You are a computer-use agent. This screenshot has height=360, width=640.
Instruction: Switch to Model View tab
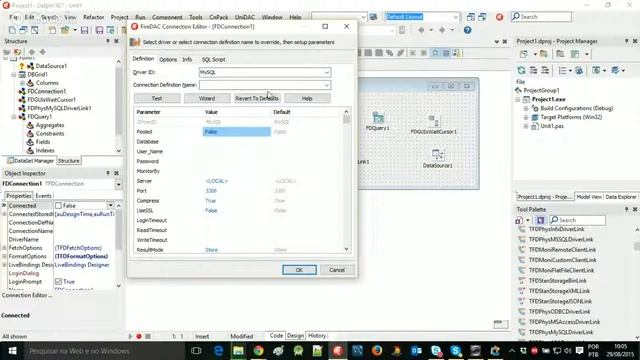589,197
